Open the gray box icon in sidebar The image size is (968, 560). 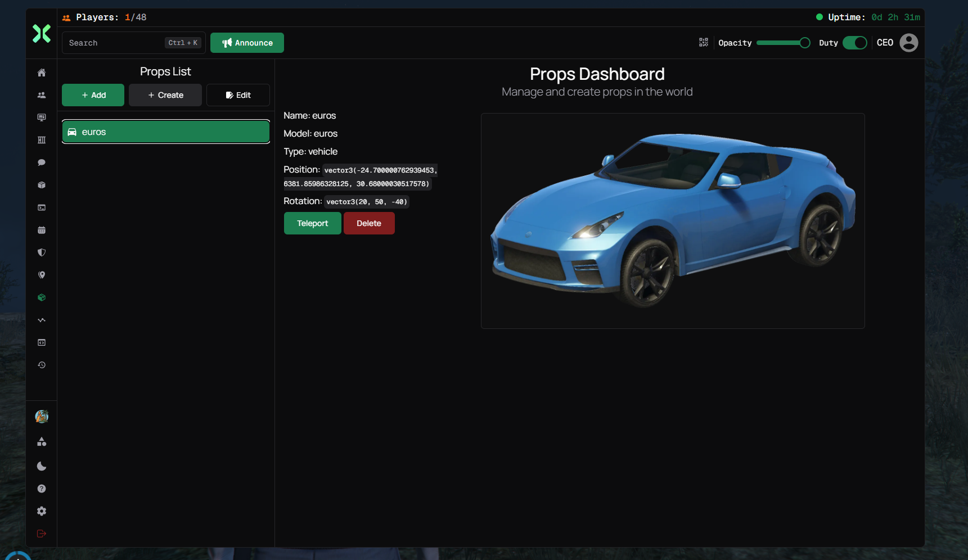(42, 185)
